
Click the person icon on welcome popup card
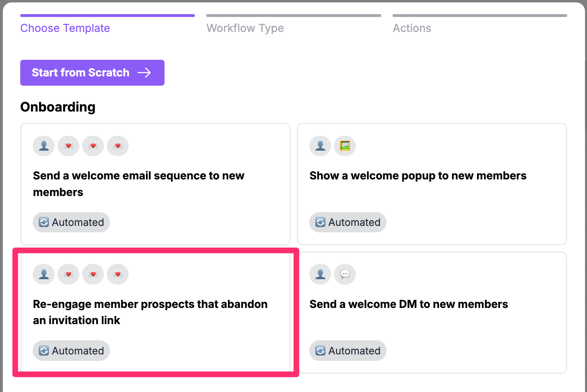coord(320,145)
